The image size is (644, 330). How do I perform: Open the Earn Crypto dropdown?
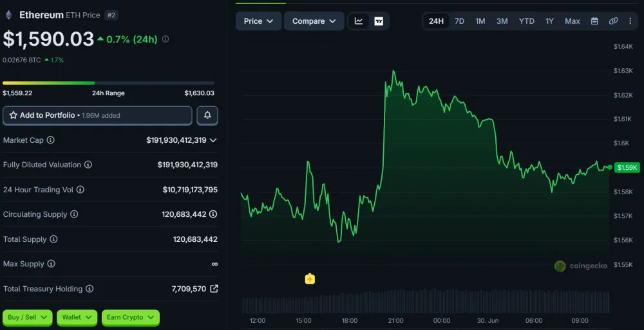(130, 318)
